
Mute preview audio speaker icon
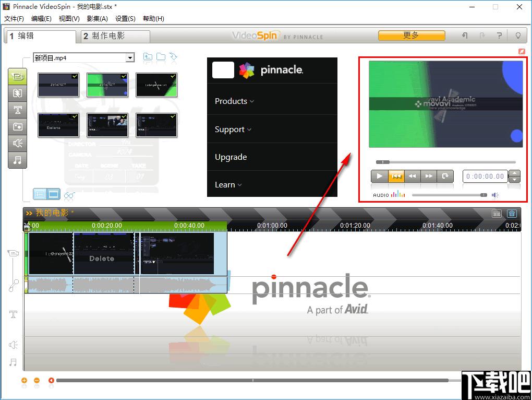coord(495,195)
